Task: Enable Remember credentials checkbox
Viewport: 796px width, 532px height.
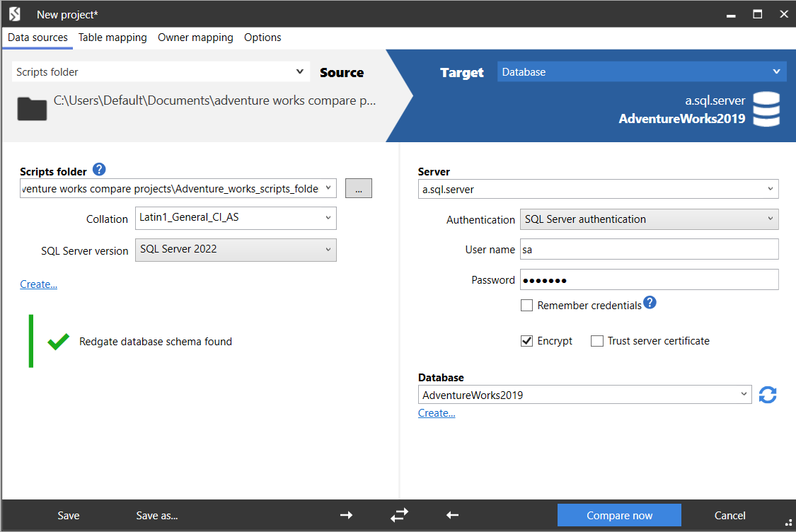Action: click(x=526, y=306)
